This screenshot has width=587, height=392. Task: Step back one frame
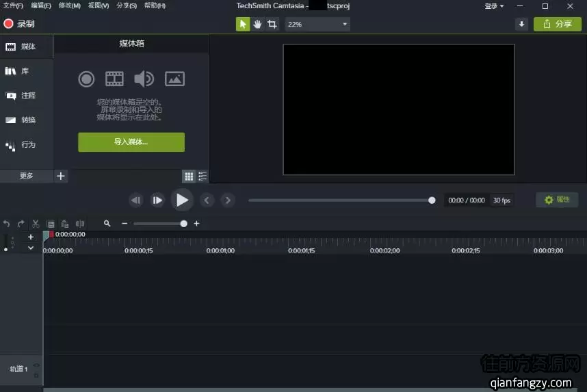click(x=135, y=200)
